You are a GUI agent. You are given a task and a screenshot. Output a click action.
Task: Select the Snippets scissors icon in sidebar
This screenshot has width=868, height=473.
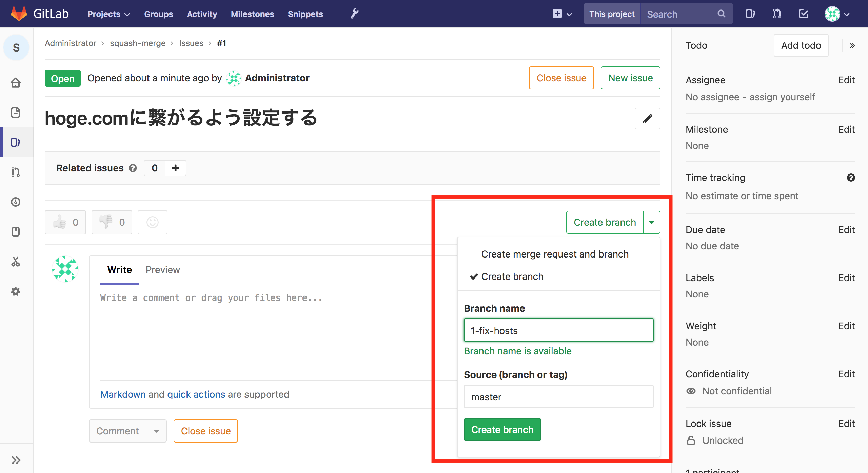[x=16, y=262]
